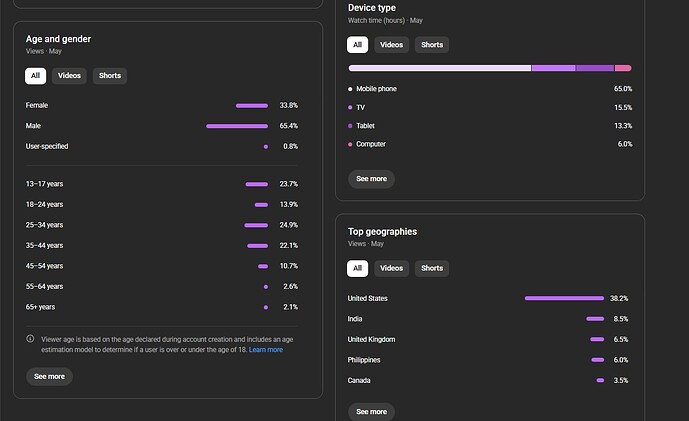Select the All chip under Device type

click(358, 45)
